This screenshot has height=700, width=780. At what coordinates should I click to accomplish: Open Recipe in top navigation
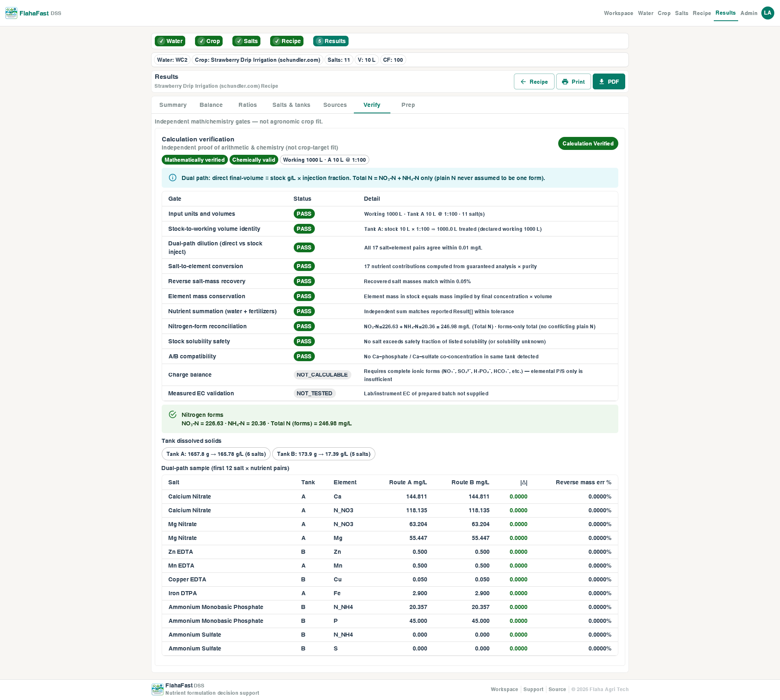702,13
